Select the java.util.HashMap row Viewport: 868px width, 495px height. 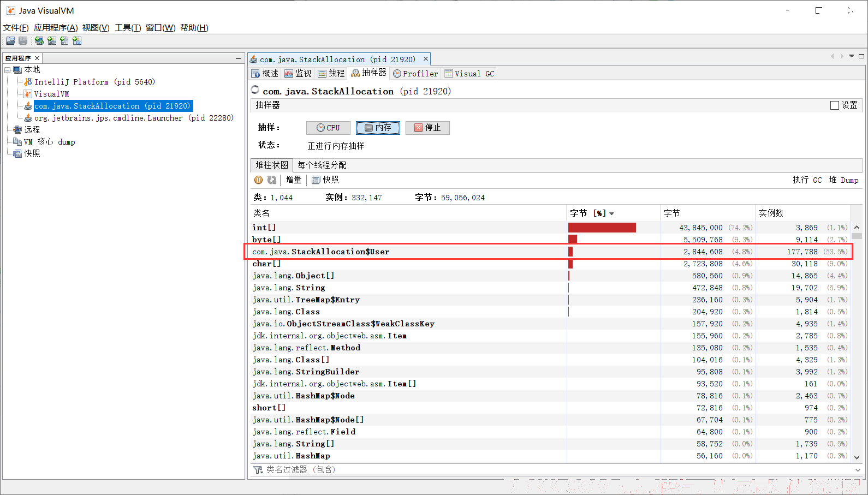550,456
